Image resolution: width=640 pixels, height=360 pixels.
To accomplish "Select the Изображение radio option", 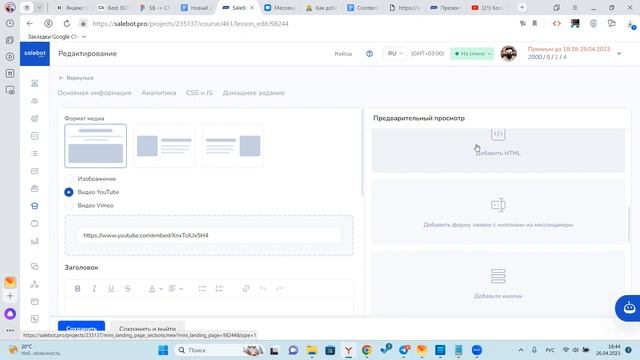I will click(69, 179).
